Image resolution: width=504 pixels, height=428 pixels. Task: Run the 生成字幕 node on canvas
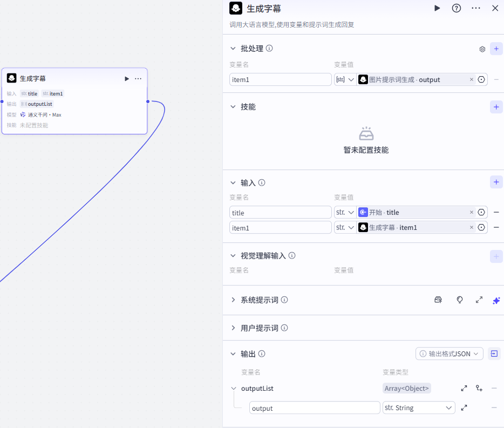pos(127,79)
